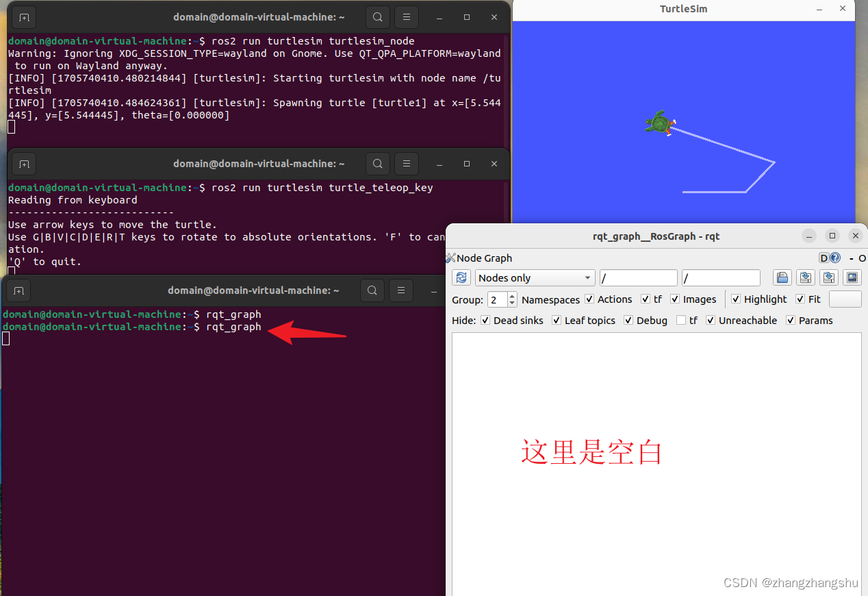
Task: Click 'Reading from keyboard' terminal line
Action: 73,200
